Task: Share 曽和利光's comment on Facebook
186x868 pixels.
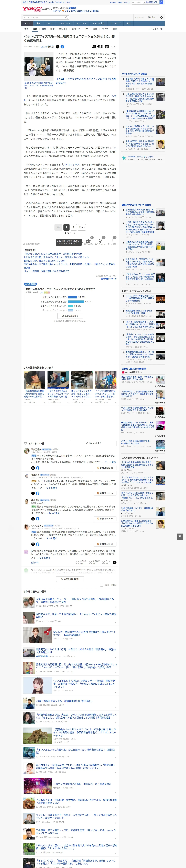Action: pyautogui.click(x=38, y=493)
